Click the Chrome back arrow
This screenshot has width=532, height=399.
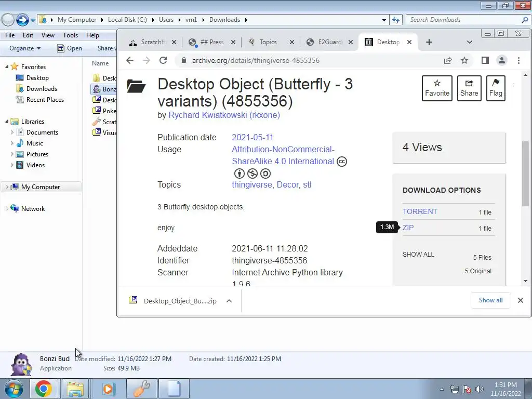129,60
